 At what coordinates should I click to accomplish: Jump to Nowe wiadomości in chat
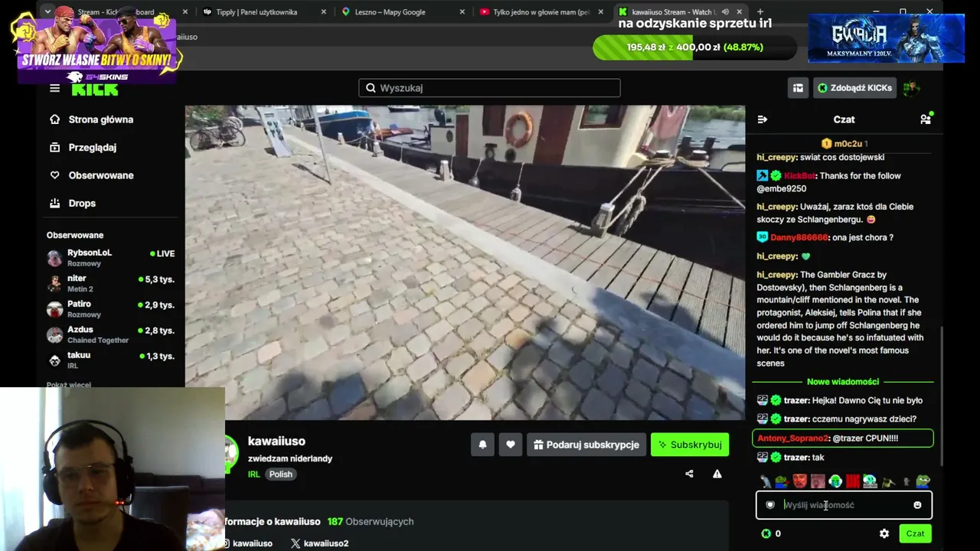[x=843, y=382]
